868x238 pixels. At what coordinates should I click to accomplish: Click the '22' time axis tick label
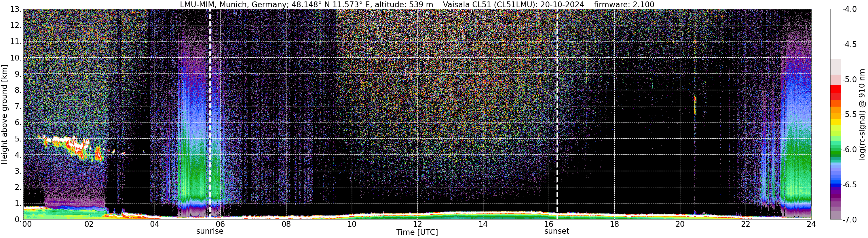(746, 224)
